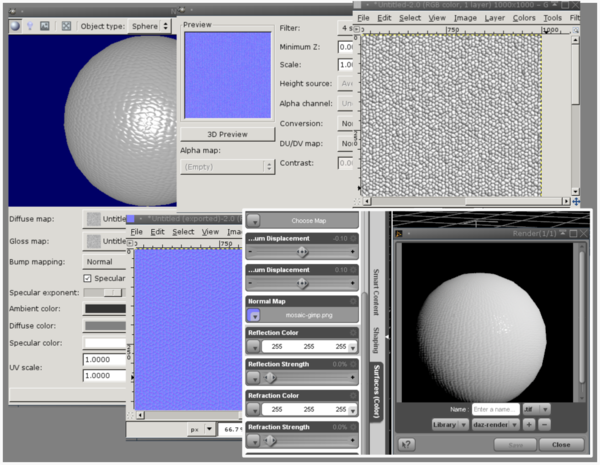Open Image menu in top-right GIMP window
The width and height of the screenshot is (600, 465).
click(x=465, y=18)
